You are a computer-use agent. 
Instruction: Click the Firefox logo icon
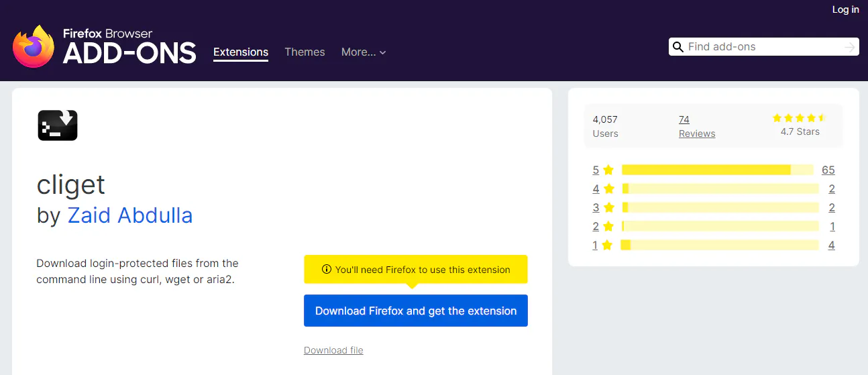[34, 46]
